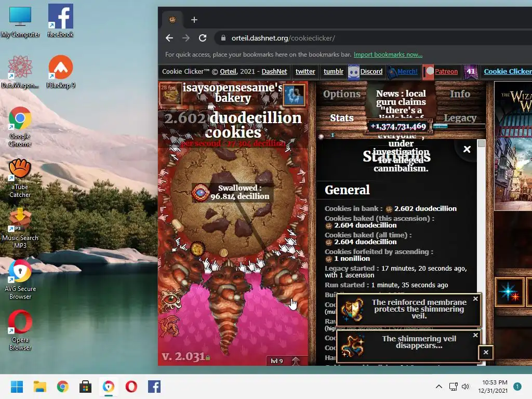Open the twitter link
This screenshot has height=399, width=532.
point(305,72)
